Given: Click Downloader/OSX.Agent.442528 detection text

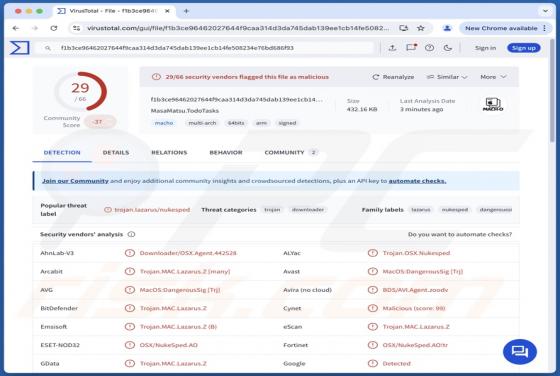Looking at the screenshot, I should coord(188,253).
